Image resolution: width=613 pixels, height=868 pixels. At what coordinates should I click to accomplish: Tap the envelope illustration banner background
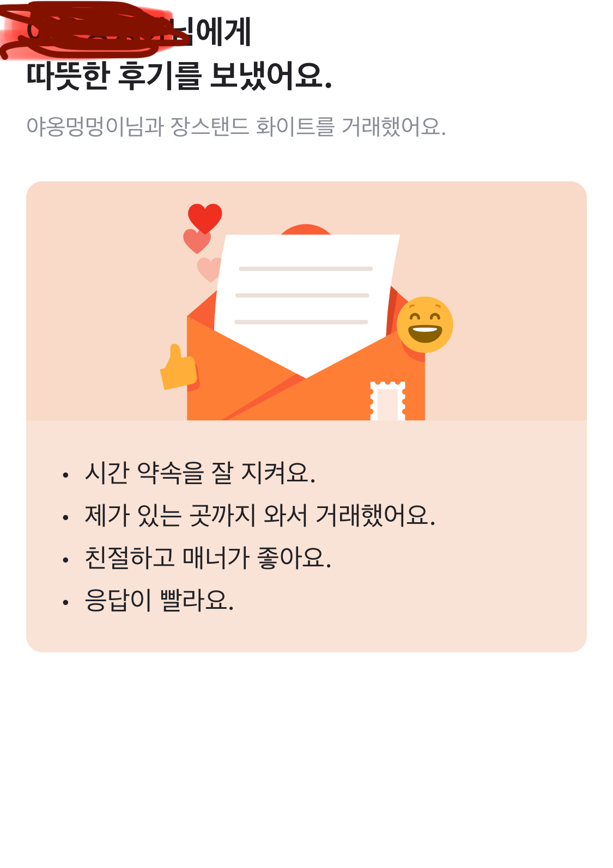pyautogui.click(x=306, y=301)
